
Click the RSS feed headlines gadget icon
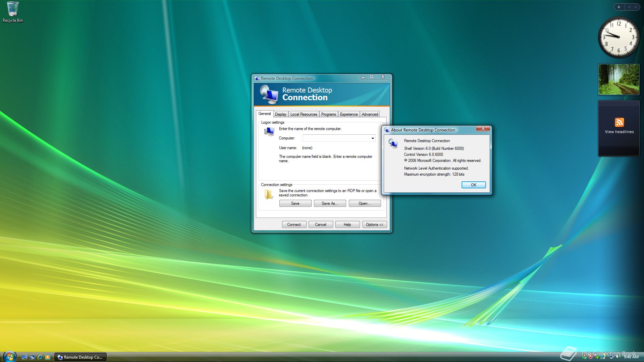[619, 122]
